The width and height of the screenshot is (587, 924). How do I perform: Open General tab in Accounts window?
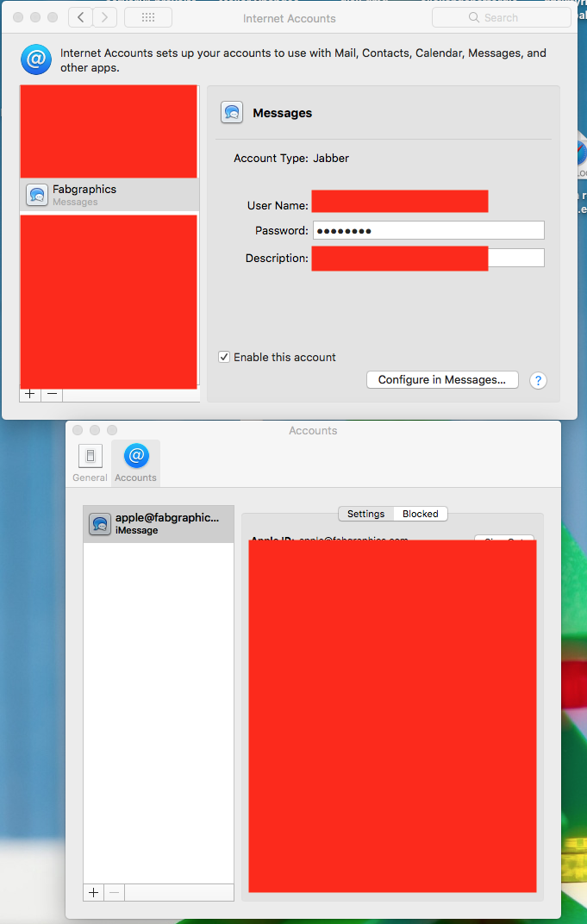click(91, 463)
